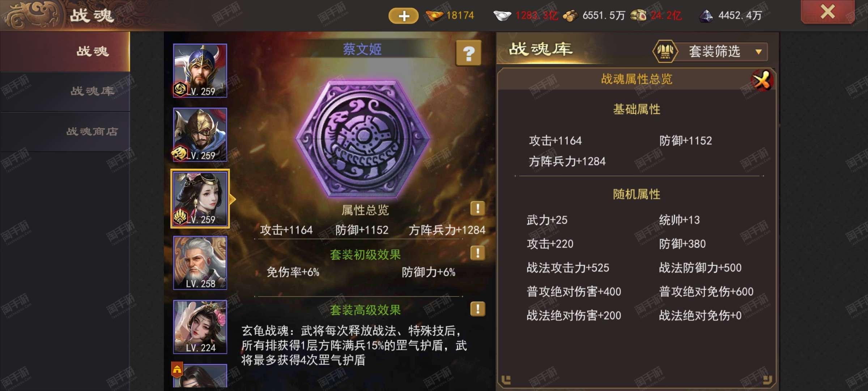Open the question mark help icon
868x391 pixels.
click(468, 53)
